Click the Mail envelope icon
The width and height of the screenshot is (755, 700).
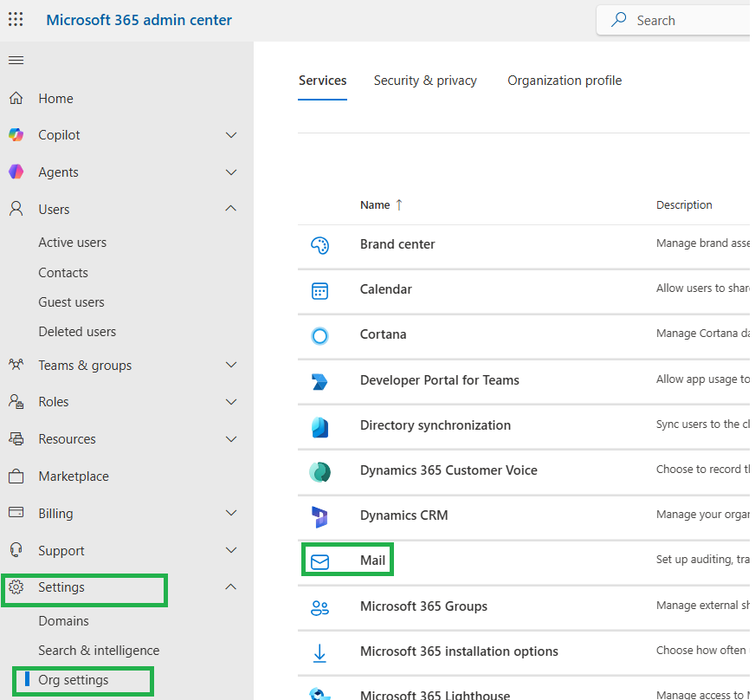click(319, 561)
